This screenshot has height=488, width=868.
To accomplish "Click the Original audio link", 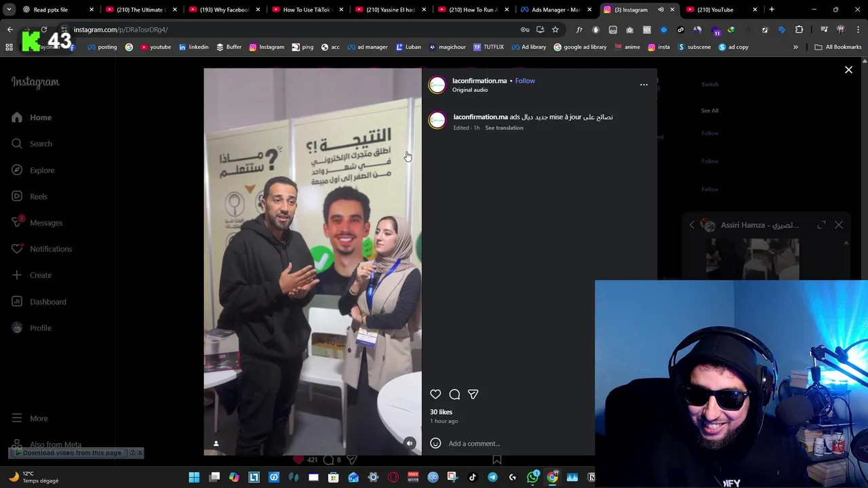I will tap(470, 90).
